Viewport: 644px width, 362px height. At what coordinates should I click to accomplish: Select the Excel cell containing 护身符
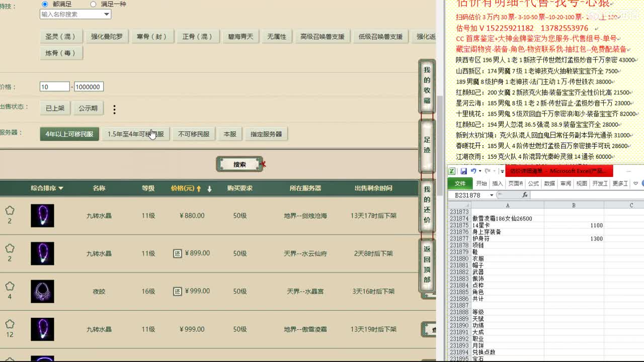tap(507, 239)
